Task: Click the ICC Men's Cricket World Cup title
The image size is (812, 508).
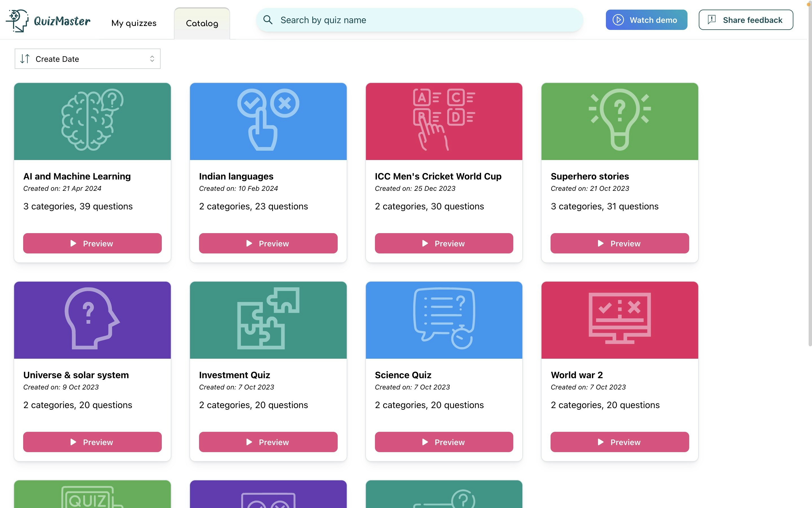Action: click(438, 176)
